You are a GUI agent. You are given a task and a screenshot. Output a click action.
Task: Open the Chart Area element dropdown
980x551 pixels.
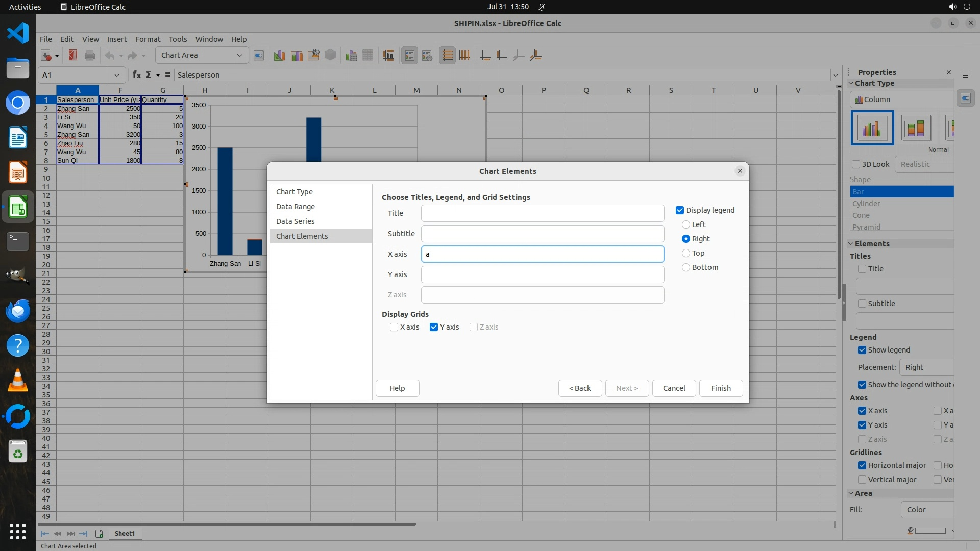click(x=239, y=55)
